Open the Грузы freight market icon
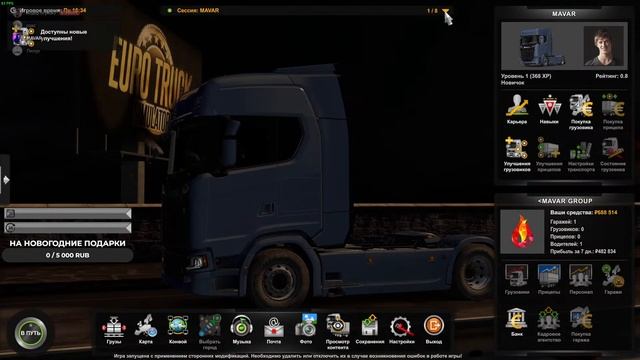Screen dimensions: 640x360 click(114, 330)
